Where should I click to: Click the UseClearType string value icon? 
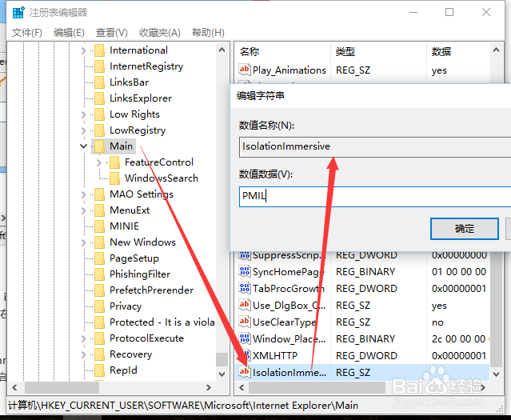tap(245, 322)
